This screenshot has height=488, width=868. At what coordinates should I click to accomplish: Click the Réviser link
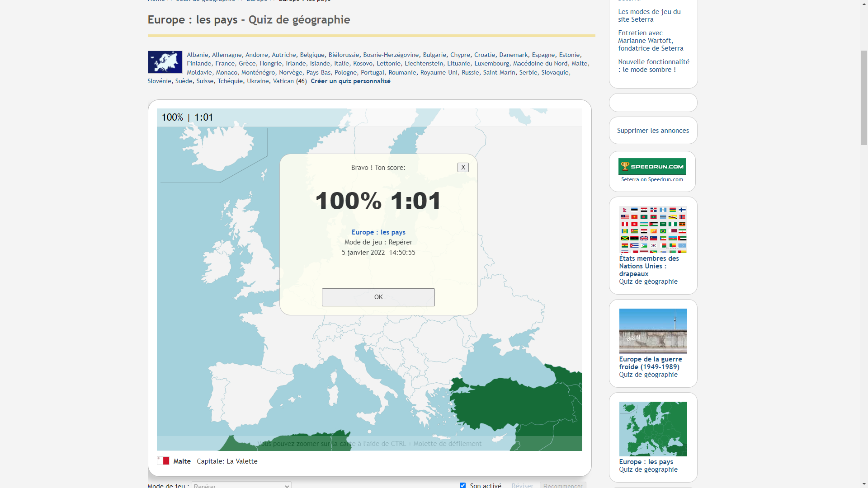[523, 485]
